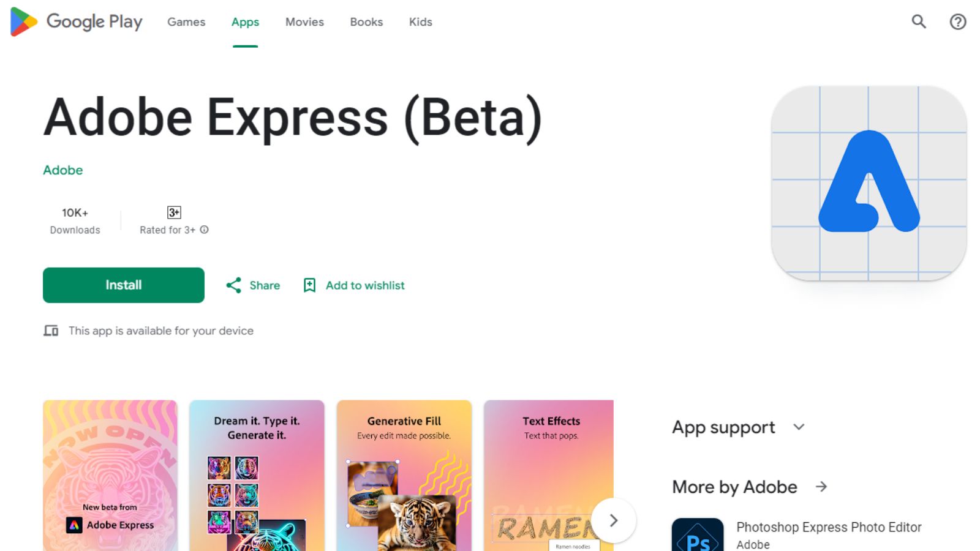Open More by Adobe arrow

click(x=821, y=487)
